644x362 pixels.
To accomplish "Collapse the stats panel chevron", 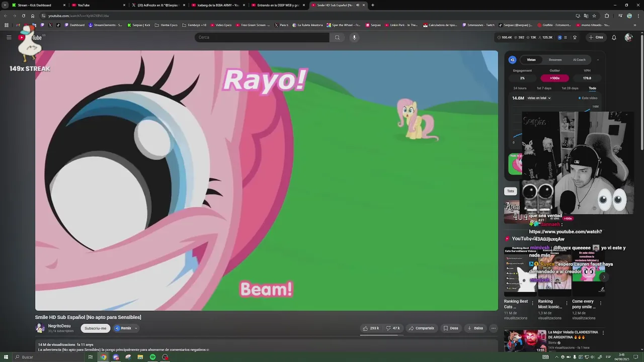I will [598, 60].
